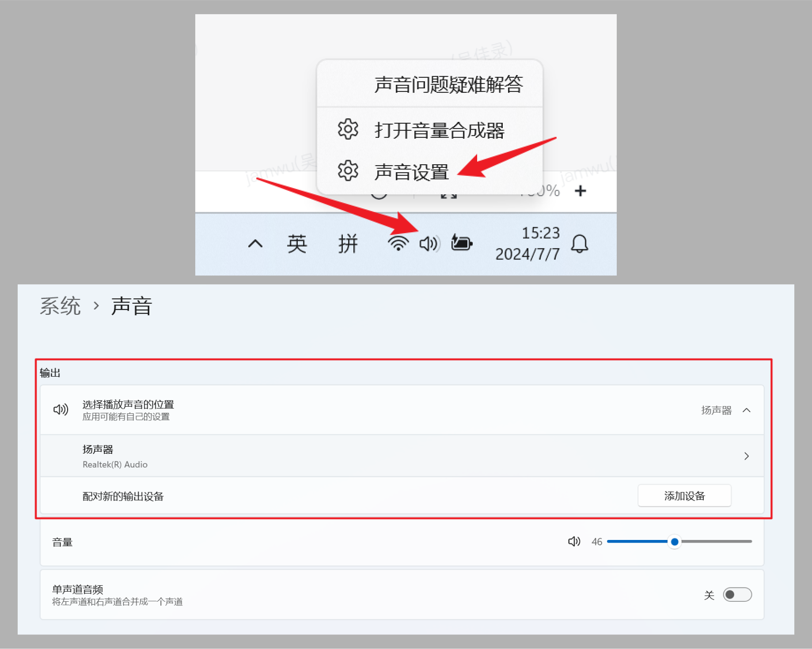812x649 pixels.
Task: Click gear icon beside 声音设置
Action: click(348, 171)
